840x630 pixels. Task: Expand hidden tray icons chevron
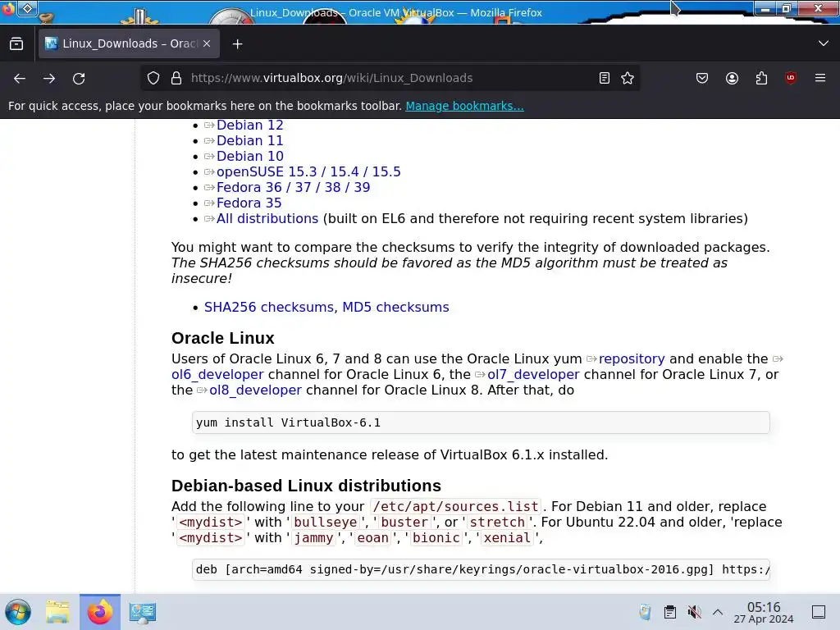coord(718,612)
